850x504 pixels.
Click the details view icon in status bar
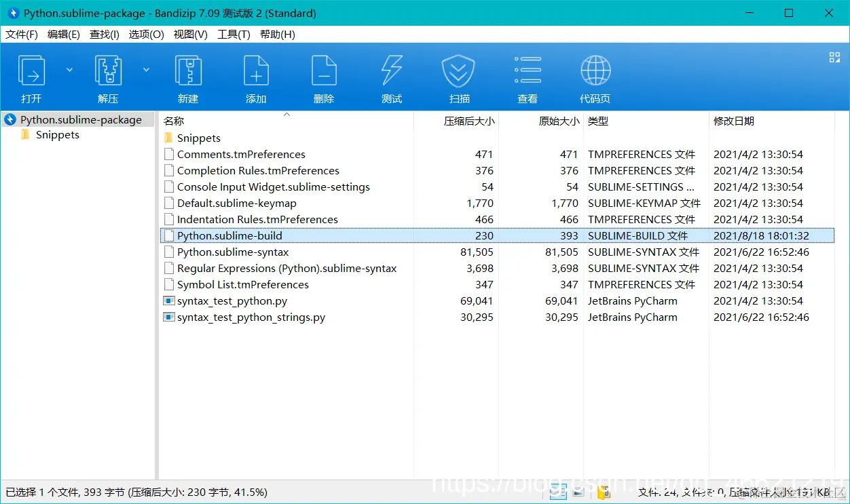click(x=558, y=492)
